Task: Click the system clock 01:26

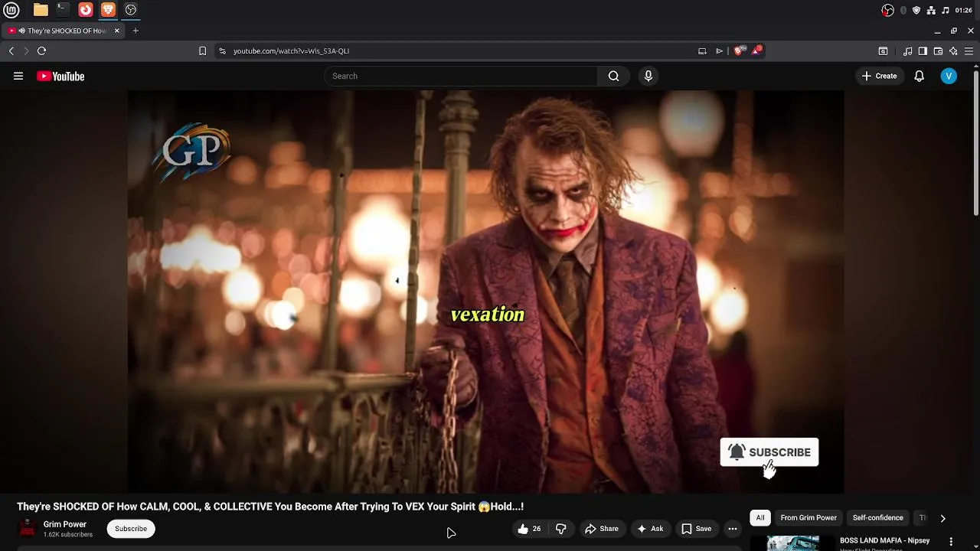Action: 964,10
